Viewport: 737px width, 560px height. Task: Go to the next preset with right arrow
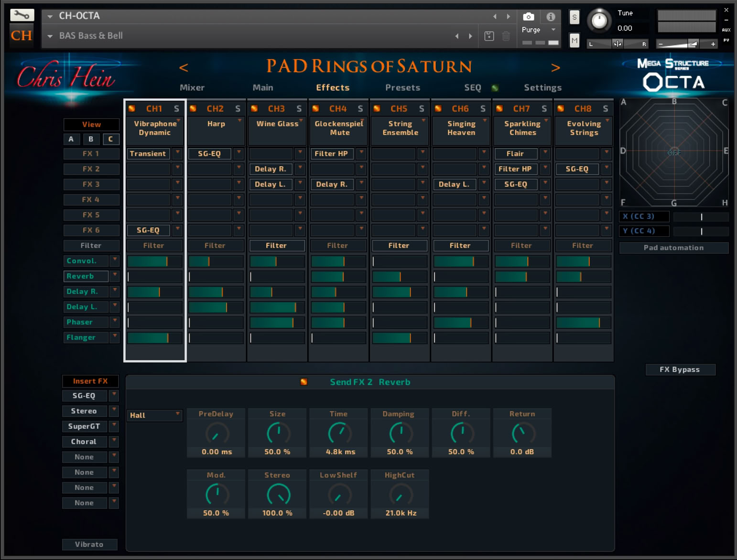pos(555,67)
